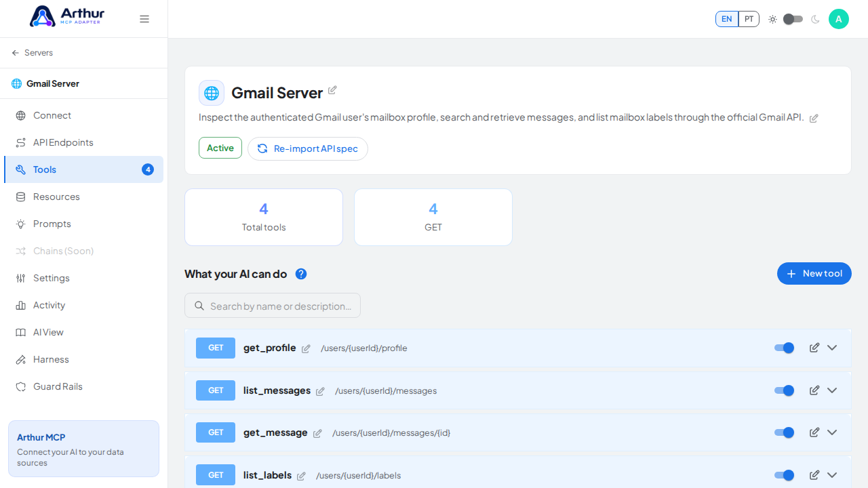Click the Re-import refresh icon
868x488 pixels.
(262, 148)
